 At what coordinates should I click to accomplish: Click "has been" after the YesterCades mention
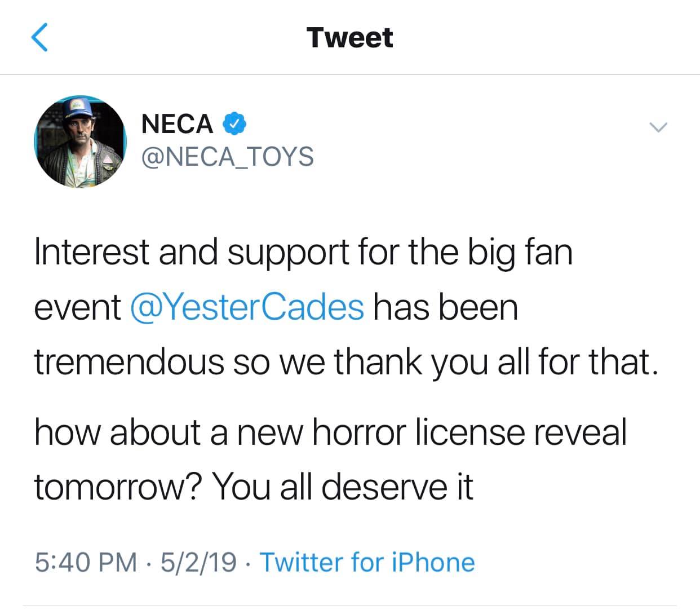pos(446,308)
